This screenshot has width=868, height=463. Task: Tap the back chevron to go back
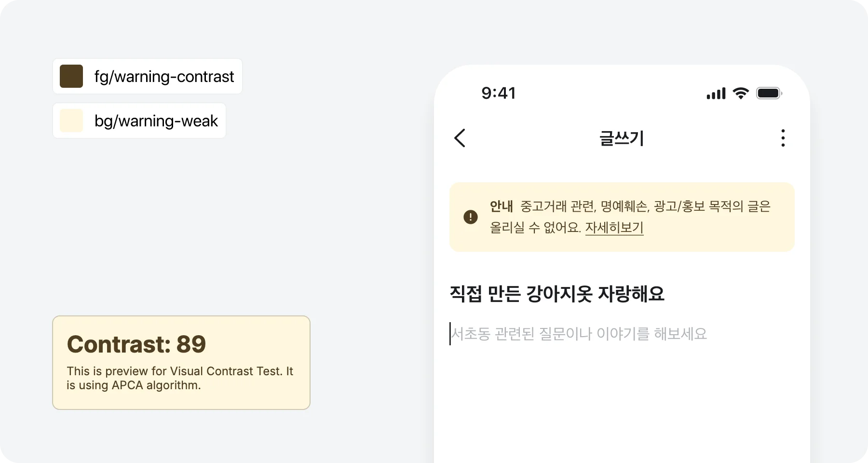(x=460, y=138)
